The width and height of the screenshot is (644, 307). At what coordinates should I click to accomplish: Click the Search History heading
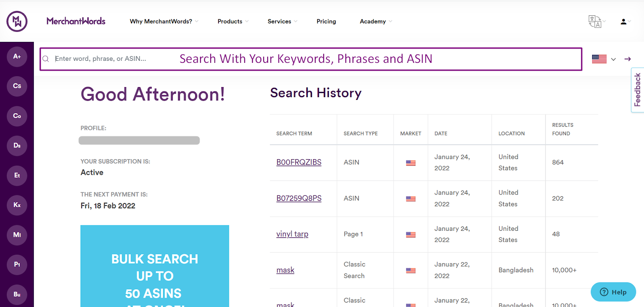[316, 93]
